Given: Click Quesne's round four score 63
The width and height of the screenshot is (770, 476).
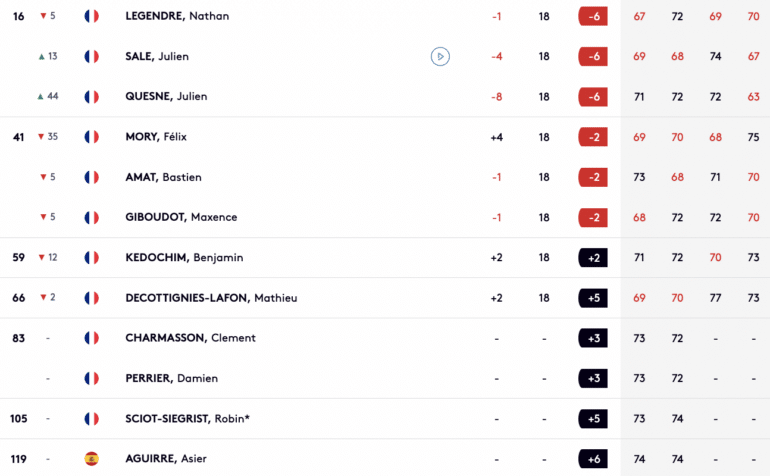Looking at the screenshot, I should (753, 97).
